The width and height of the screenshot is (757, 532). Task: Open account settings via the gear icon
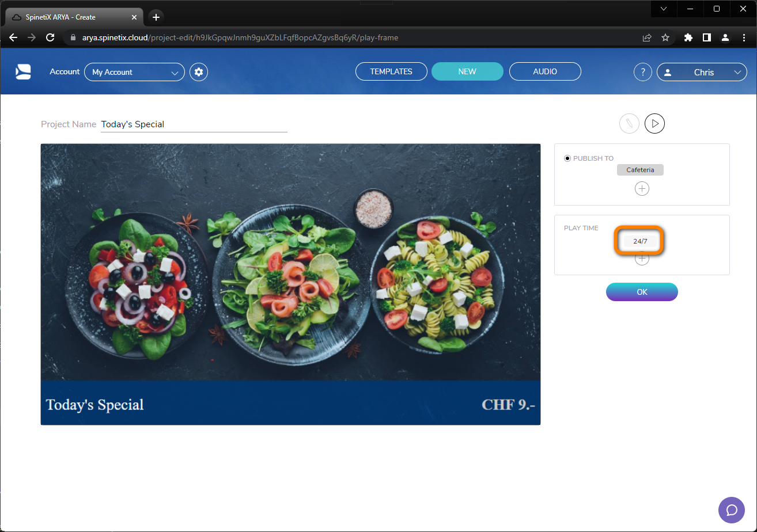coord(198,71)
